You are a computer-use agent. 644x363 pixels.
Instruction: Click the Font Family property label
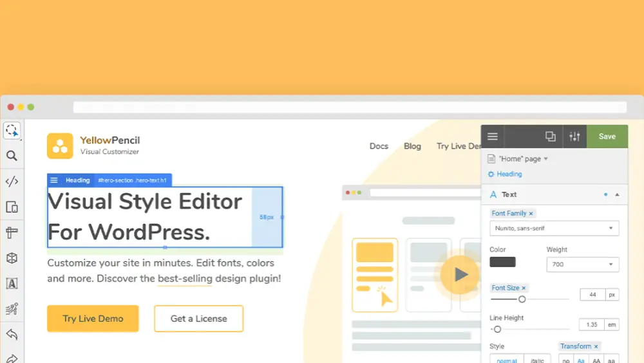click(x=509, y=214)
